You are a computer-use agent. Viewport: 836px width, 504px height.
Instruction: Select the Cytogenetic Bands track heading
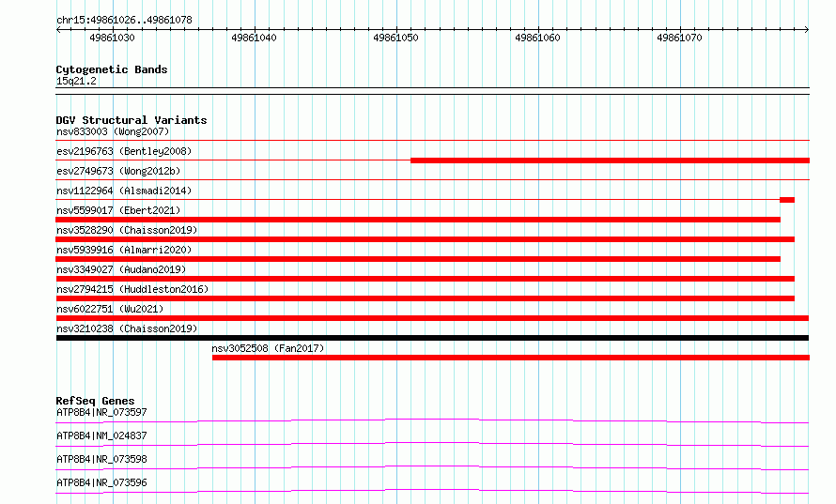[112, 69]
